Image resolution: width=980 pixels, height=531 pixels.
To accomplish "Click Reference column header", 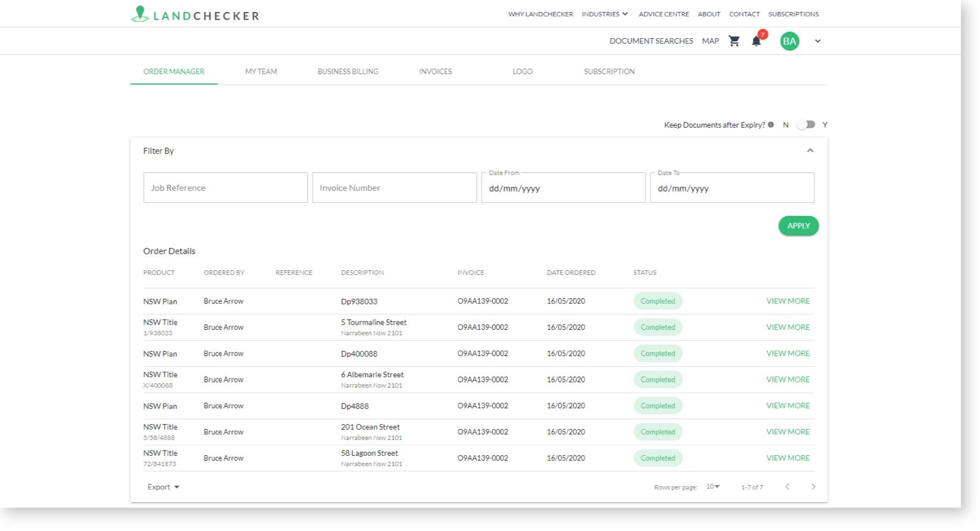I will [x=294, y=273].
